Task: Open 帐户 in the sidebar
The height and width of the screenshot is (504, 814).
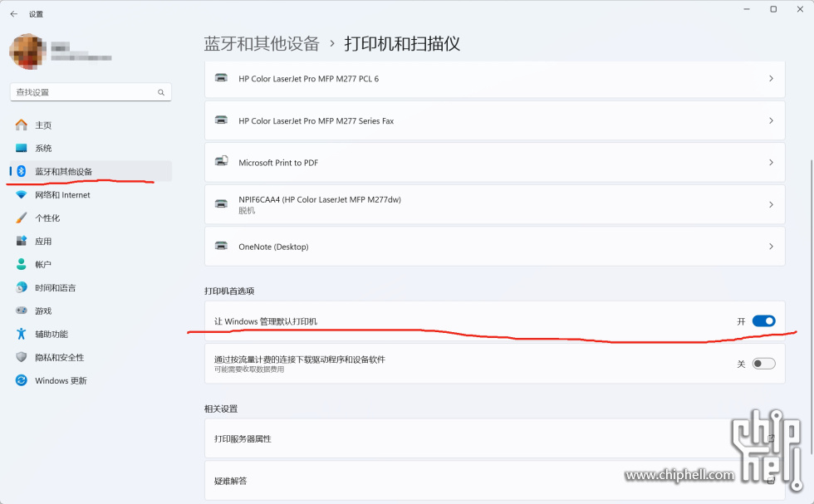Action: pos(91,264)
